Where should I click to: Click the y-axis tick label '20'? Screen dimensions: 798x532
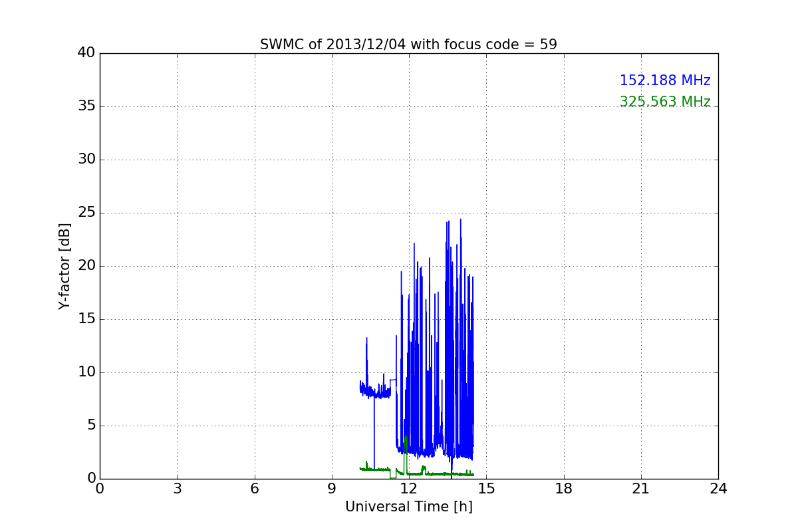[x=86, y=266]
